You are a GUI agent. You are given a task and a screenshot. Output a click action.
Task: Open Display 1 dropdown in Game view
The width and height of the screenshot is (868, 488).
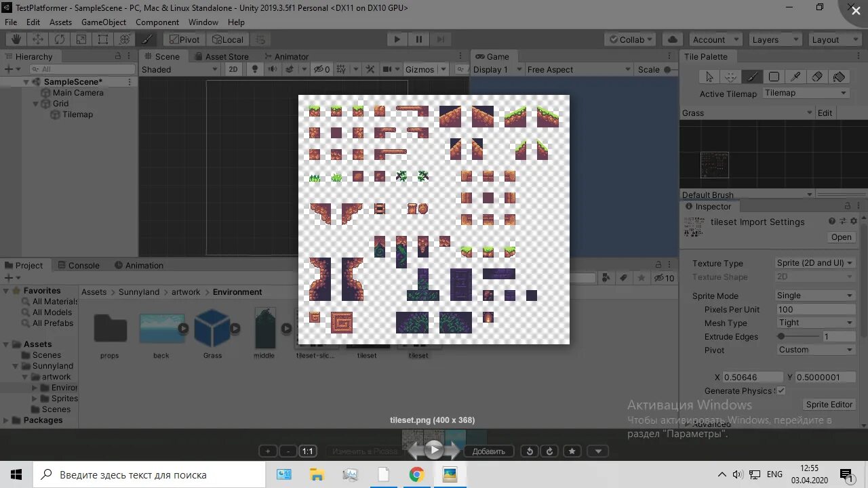pos(498,69)
